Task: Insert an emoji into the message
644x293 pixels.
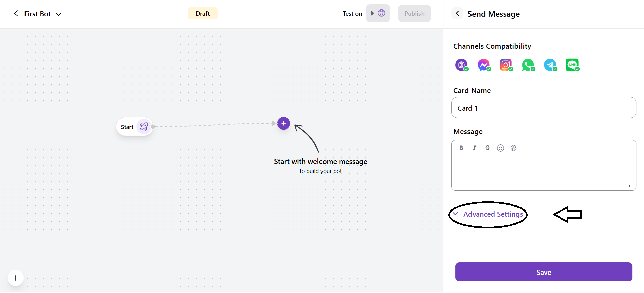Action: click(x=500, y=148)
